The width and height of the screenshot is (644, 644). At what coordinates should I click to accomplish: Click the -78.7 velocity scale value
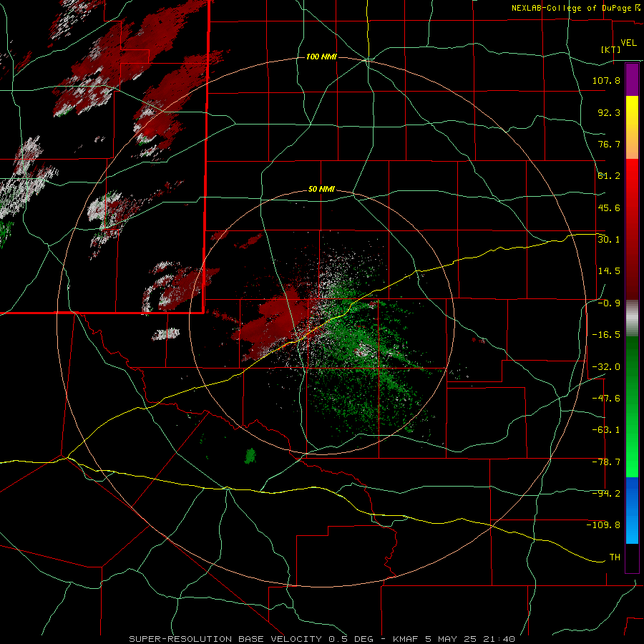tap(606, 462)
